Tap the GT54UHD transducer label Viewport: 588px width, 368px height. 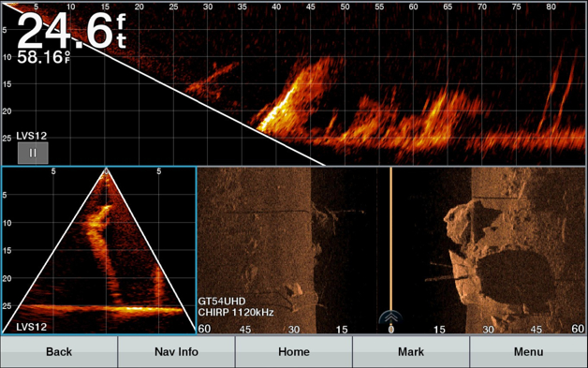coord(222,302)
